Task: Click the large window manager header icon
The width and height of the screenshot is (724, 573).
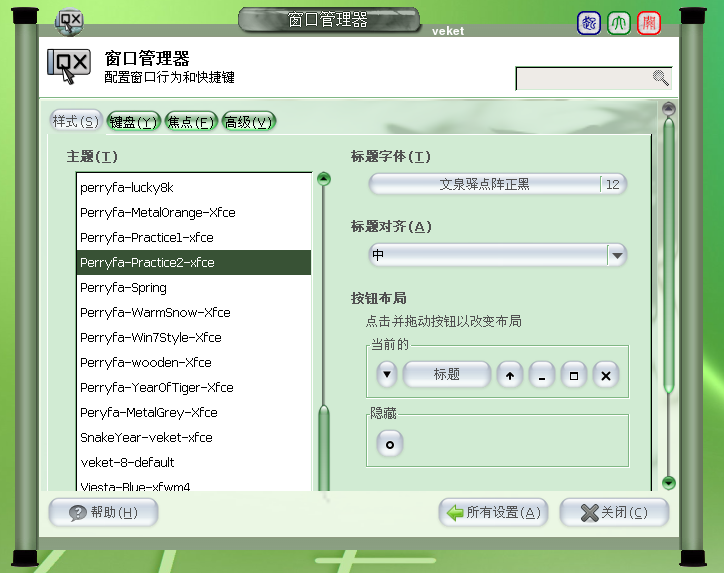Action: pyautogui.click(x=69, y=66)
